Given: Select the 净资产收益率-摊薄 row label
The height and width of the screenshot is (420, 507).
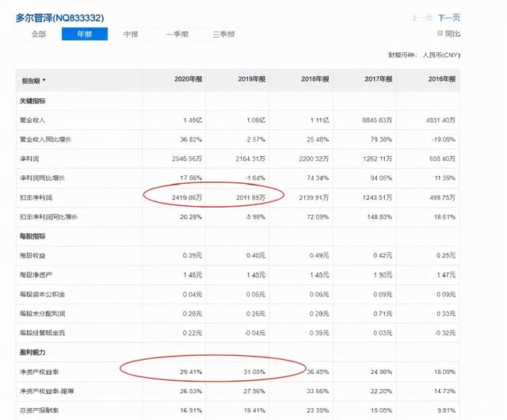Looking at the screenshot, I should (x=47, y=391).
